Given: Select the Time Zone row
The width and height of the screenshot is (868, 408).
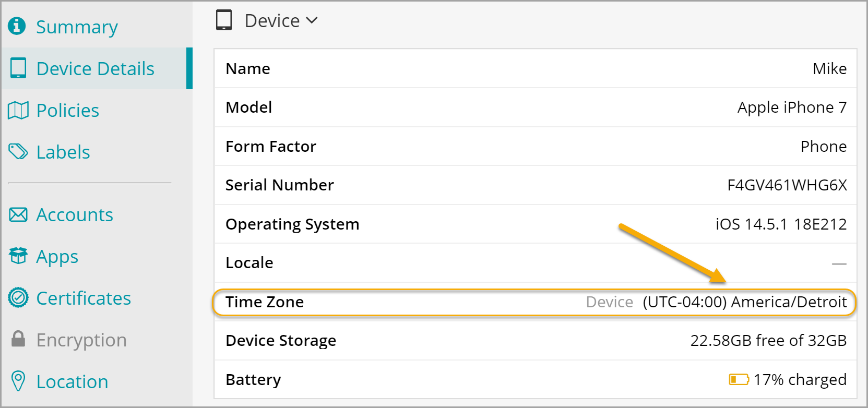Looking at the screenshot, I should click(534, 302).
